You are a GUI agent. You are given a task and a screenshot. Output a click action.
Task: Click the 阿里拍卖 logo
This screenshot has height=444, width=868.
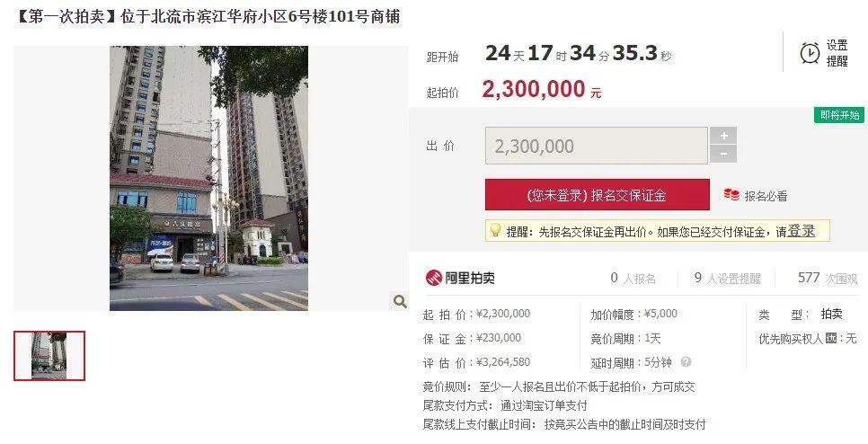click(x=460, y=278)
